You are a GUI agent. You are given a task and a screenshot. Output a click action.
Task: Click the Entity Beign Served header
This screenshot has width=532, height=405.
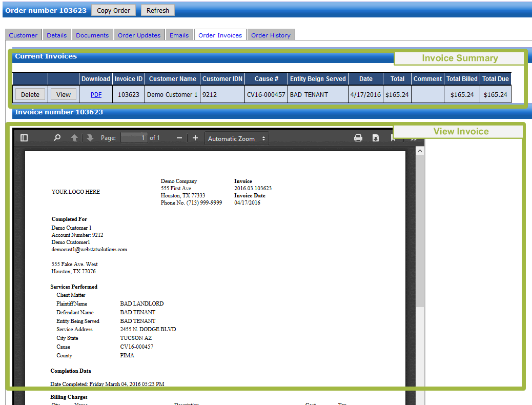point(318,79)
